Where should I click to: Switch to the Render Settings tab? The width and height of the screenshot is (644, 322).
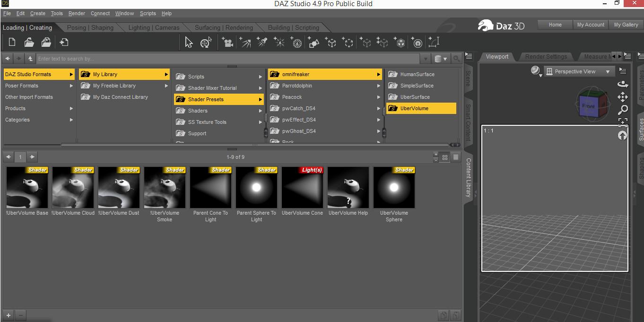tap(546, 56)
